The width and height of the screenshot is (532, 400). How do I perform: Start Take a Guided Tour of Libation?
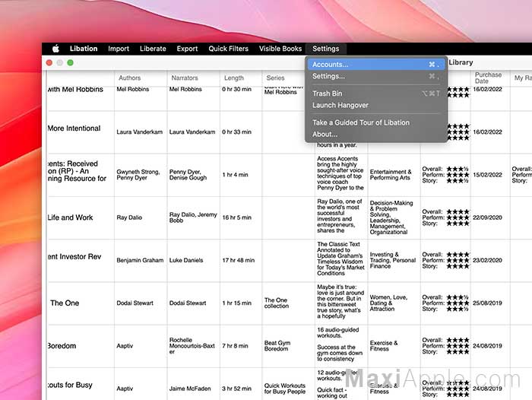tap(376, 122)
